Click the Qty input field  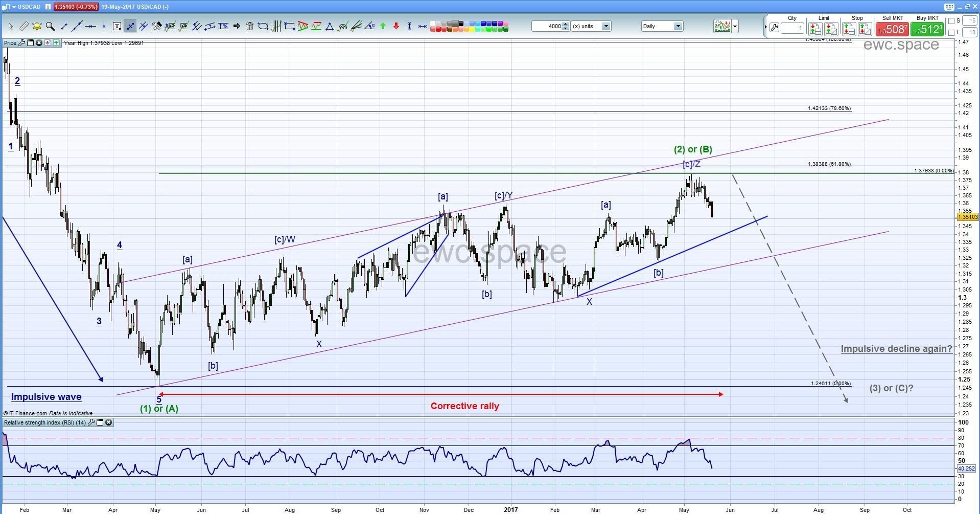point(793,29)
